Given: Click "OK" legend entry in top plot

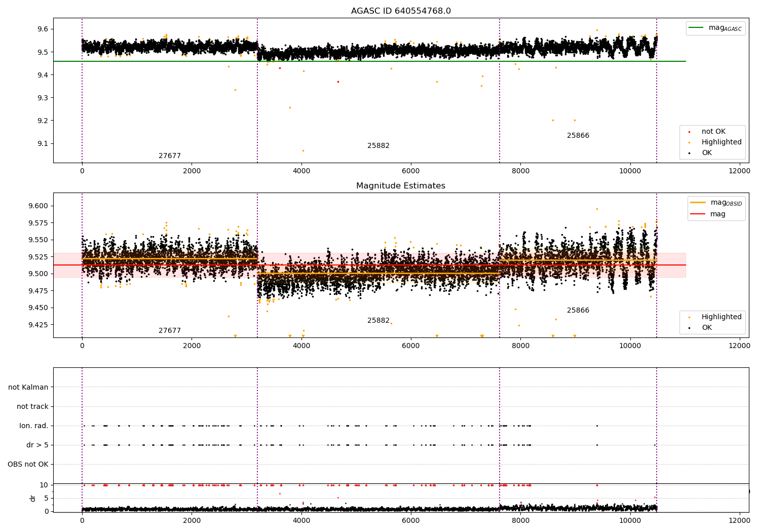Looking at the screenshot, I should pyautogui.click(x=706, y=153).
